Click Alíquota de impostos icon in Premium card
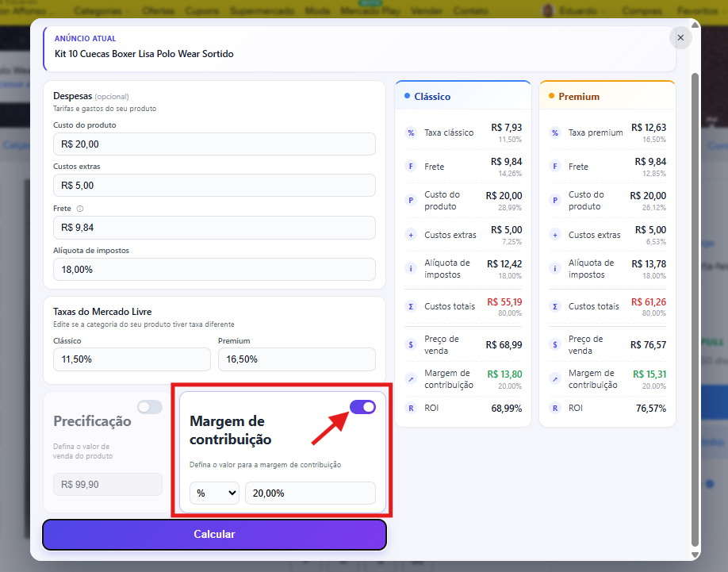728x572 pixels. (x=555, y=268)
